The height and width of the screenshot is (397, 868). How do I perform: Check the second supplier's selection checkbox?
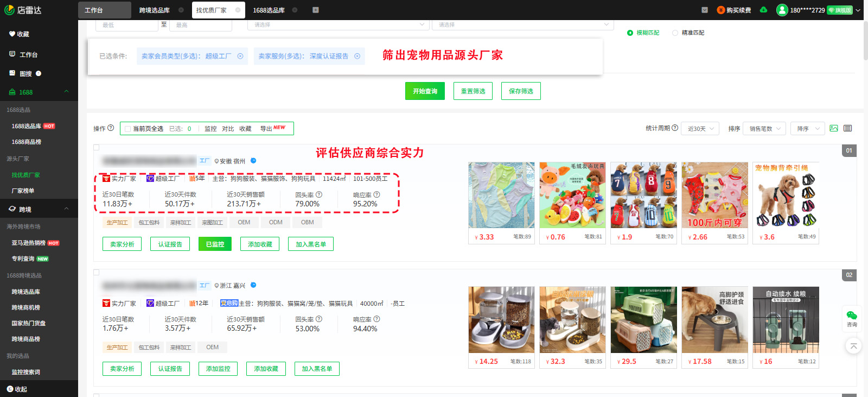[97, 272]
